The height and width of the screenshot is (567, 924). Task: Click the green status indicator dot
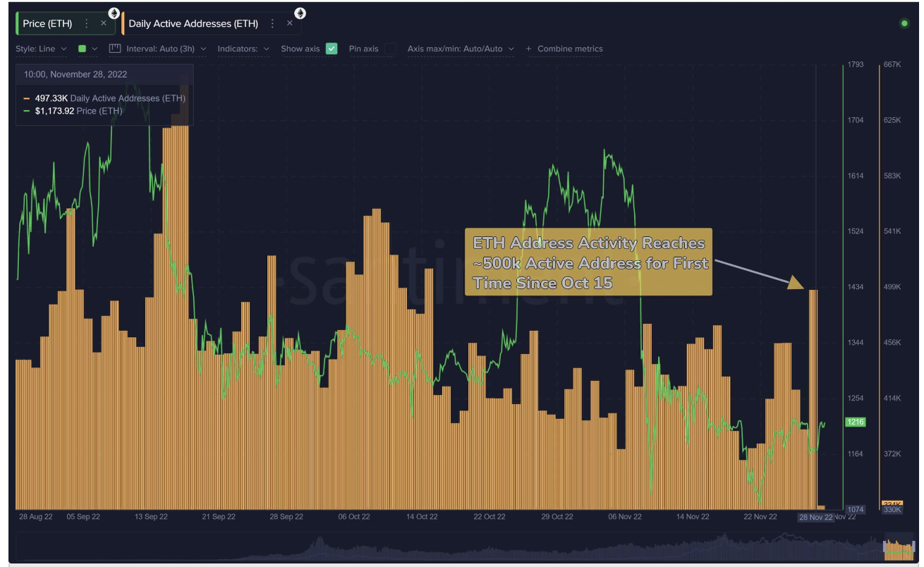pyautogui.click(x=904, y=24)
